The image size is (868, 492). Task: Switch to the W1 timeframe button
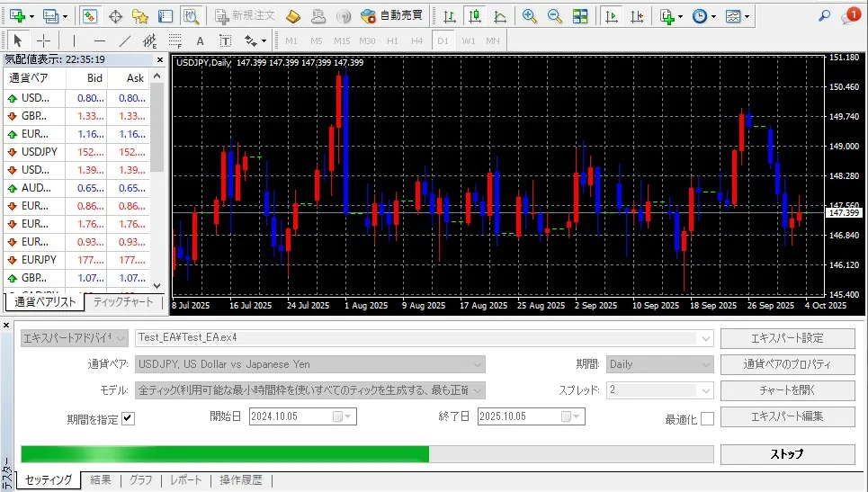click(x=469, y=40)
